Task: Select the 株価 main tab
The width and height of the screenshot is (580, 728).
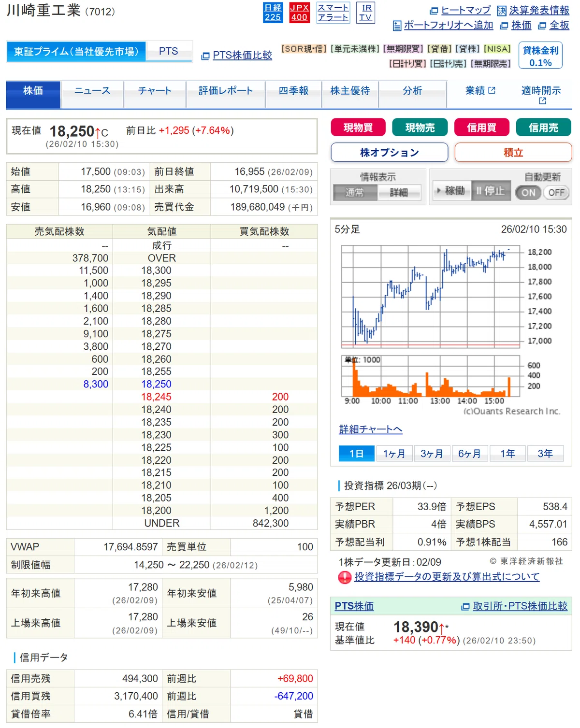Action: click(33, 94)
